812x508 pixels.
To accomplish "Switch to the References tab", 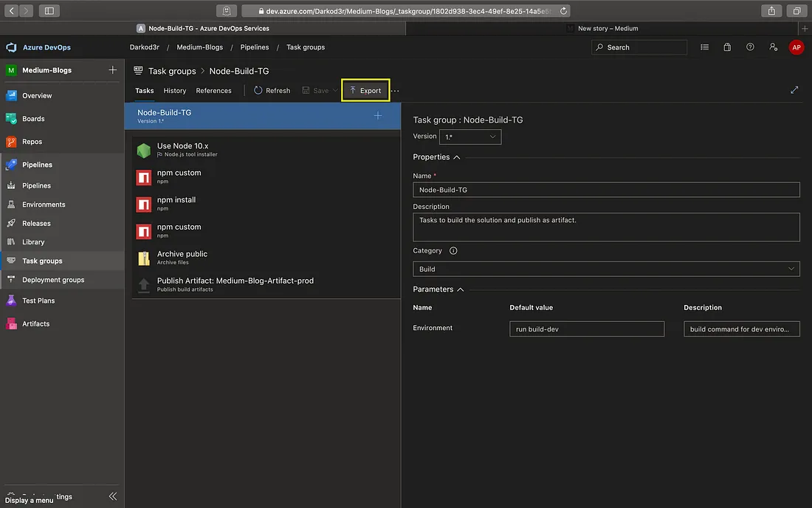I will coord(213,91).
